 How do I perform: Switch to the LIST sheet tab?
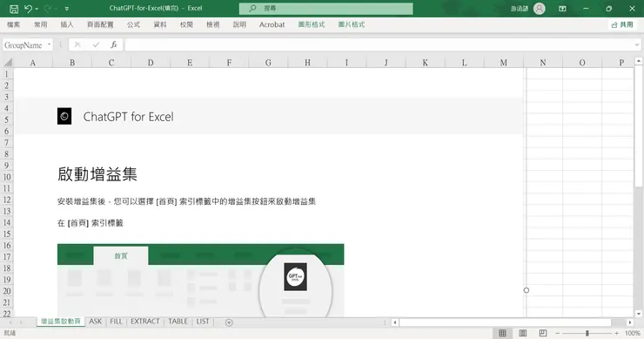[203, 322]
